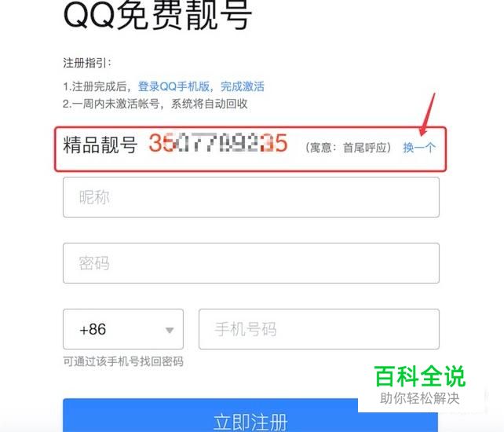Click the 一周内未激活帐号 guideline line
The image size is (504, 432).
tap(155, 104)
